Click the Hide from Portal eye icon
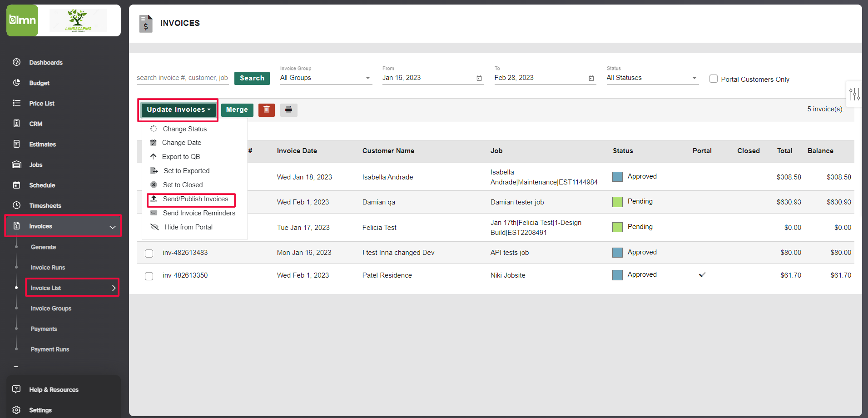The height and width of the screenshot is (418, 868). 155,227
